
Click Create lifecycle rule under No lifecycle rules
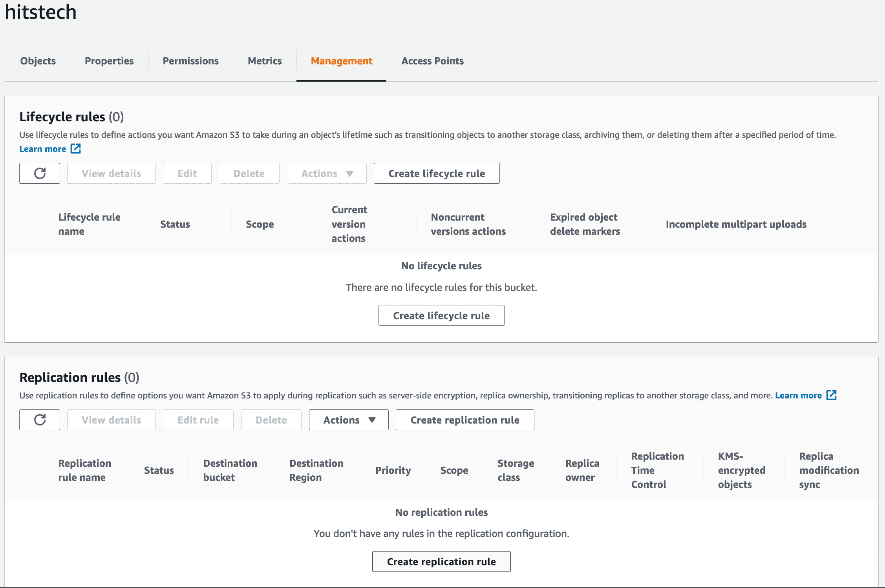pos(441,315)
